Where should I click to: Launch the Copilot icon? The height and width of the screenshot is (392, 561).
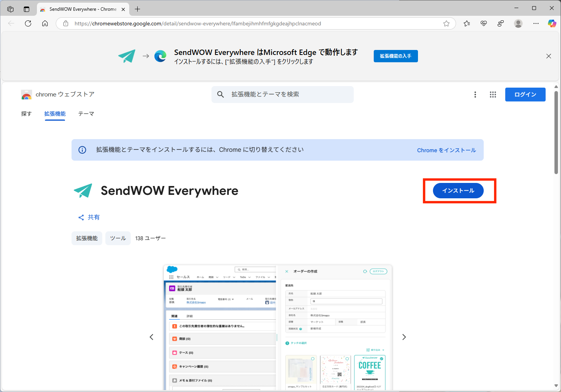click(552, 23)
